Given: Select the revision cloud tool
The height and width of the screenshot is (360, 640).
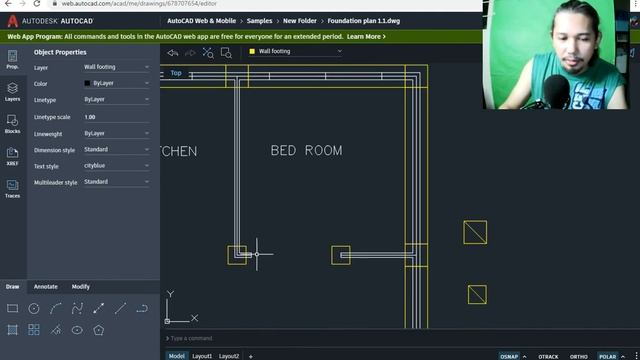Looking at the screenshot, I should 56,330.
